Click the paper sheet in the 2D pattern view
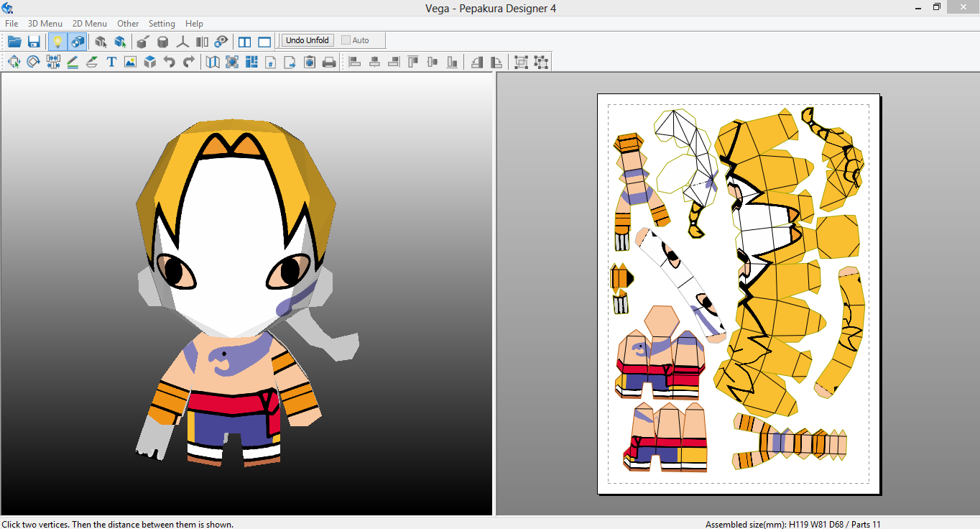This screenshot has width=980, height=529. tap(739, 294)
